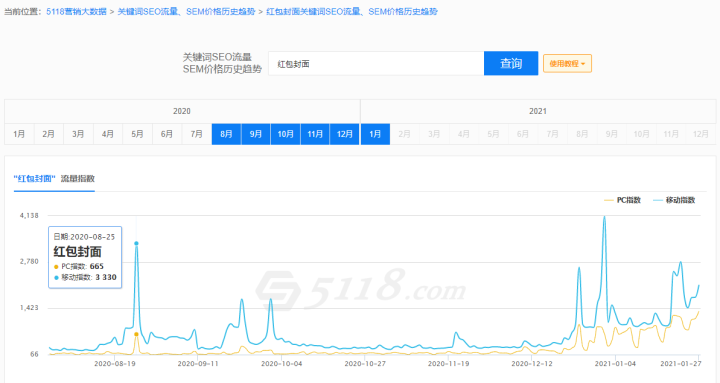
Task: Click the 2020-11-19 axis date label
Action: 449,364
